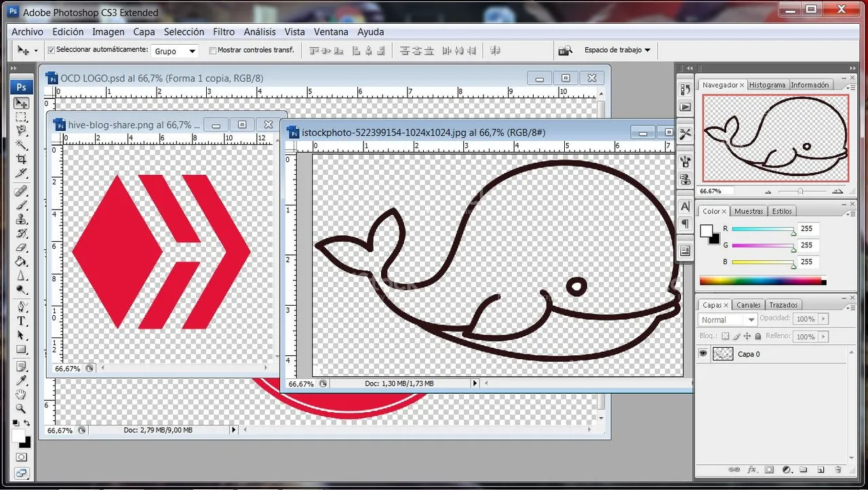This screenshot has height=490, width=868.
Task: Select the Dodge tool
Action: point(22,289)
